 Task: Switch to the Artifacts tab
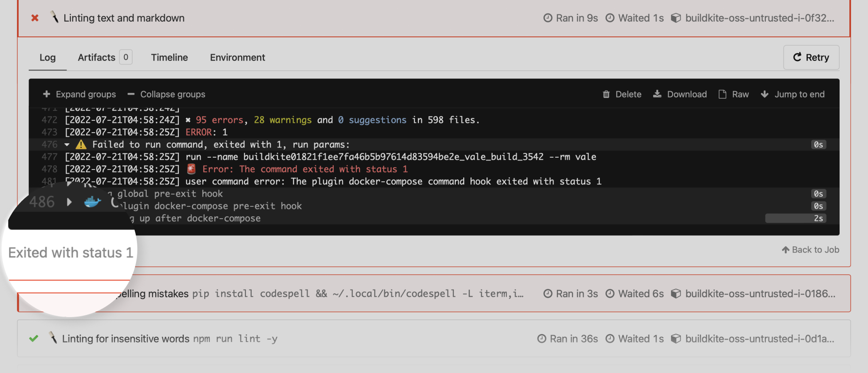(97, 57)
